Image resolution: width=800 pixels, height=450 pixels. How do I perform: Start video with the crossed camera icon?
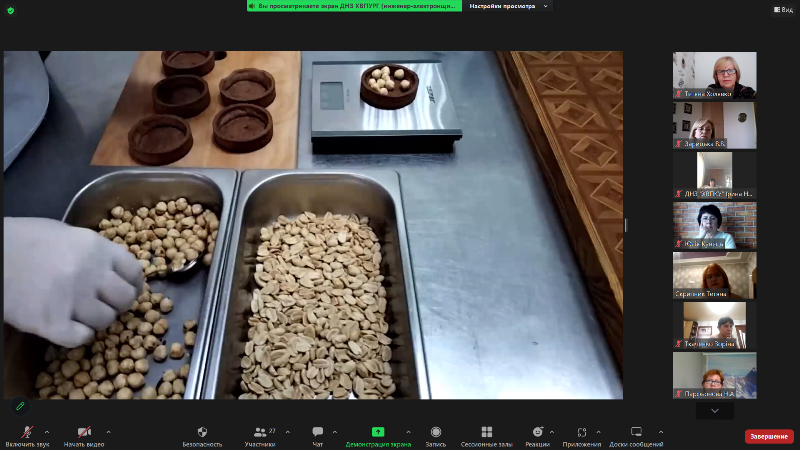tap(84, 432)
